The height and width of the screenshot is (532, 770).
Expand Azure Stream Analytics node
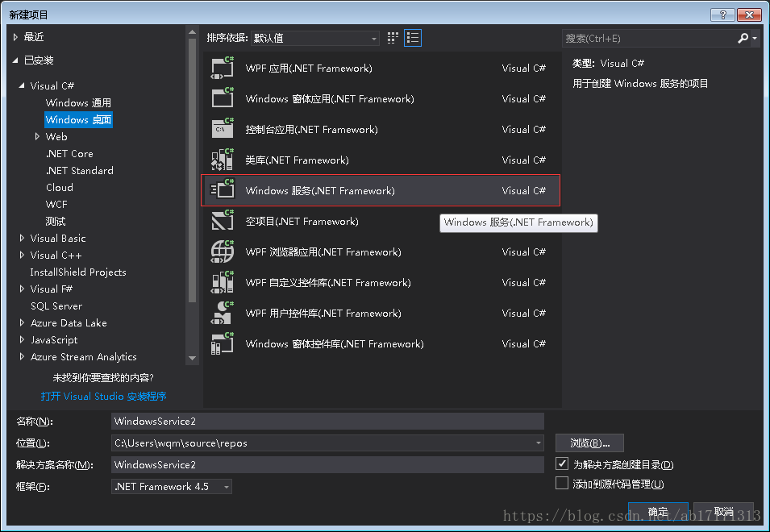22,356
